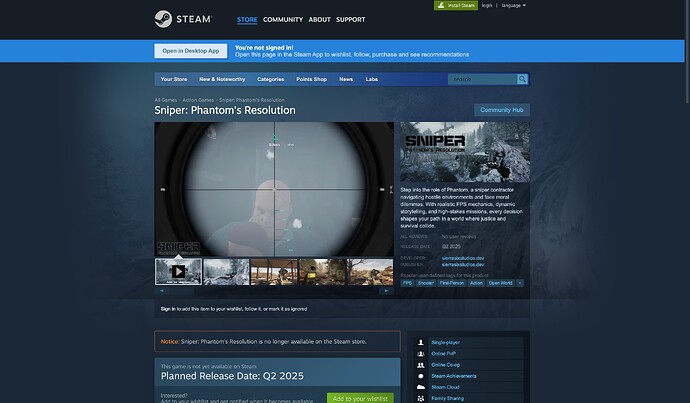Open the STORE menu

[x=247, y=19]
